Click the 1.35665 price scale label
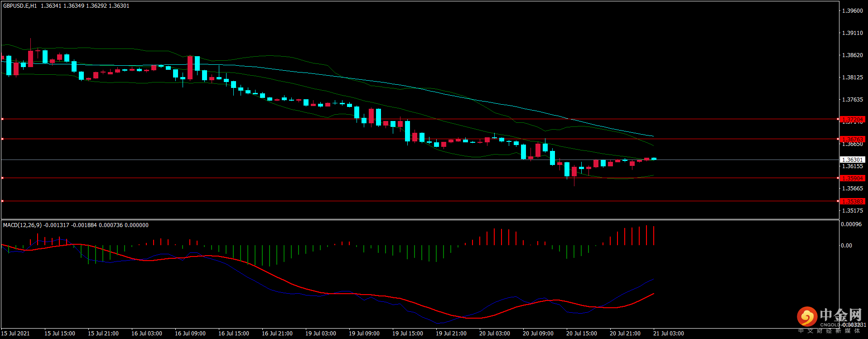Viewport: 868px width, 339px height. pyautogui.click(x=852, y=189)
